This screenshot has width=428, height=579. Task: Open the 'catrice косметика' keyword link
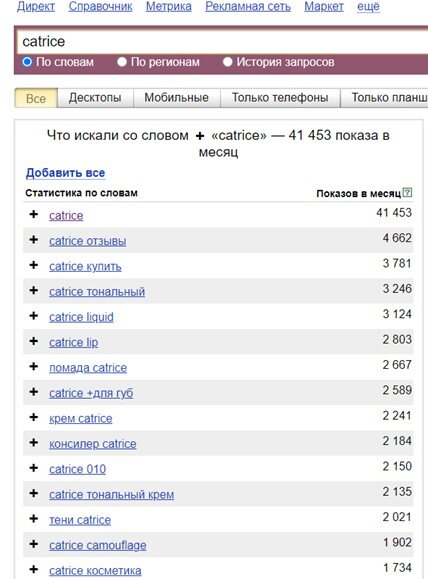95,571
